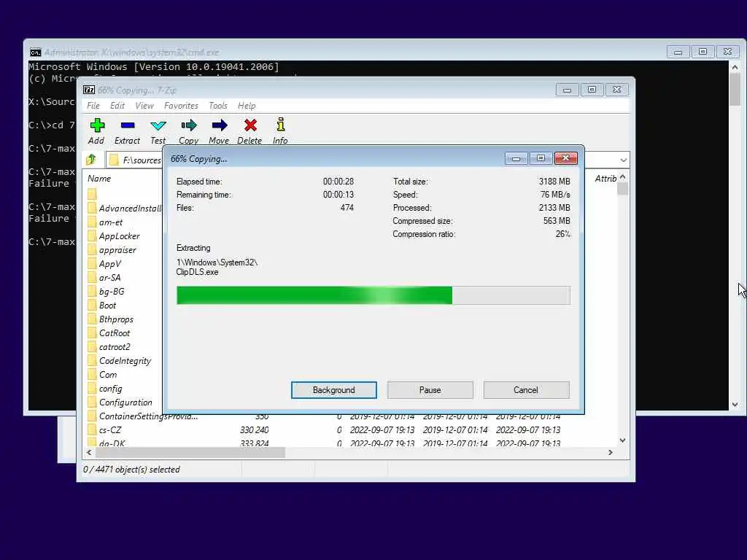Screen dimensions: 747x560
Task: Open the Edit menu
Action: pos(117,106)
